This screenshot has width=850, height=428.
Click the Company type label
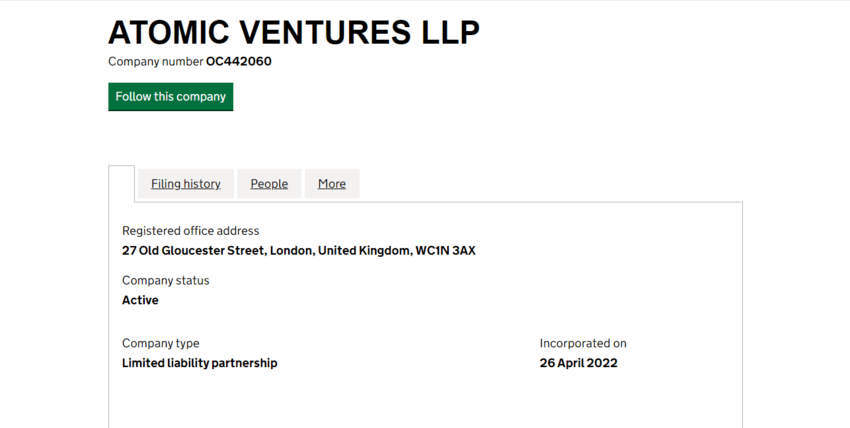[x=160, y=344]
